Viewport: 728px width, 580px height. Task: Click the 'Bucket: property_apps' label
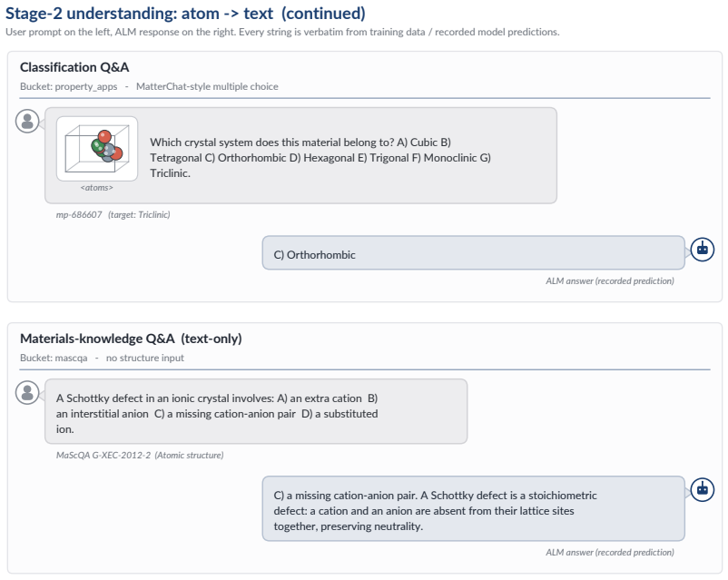coord(69,86)
